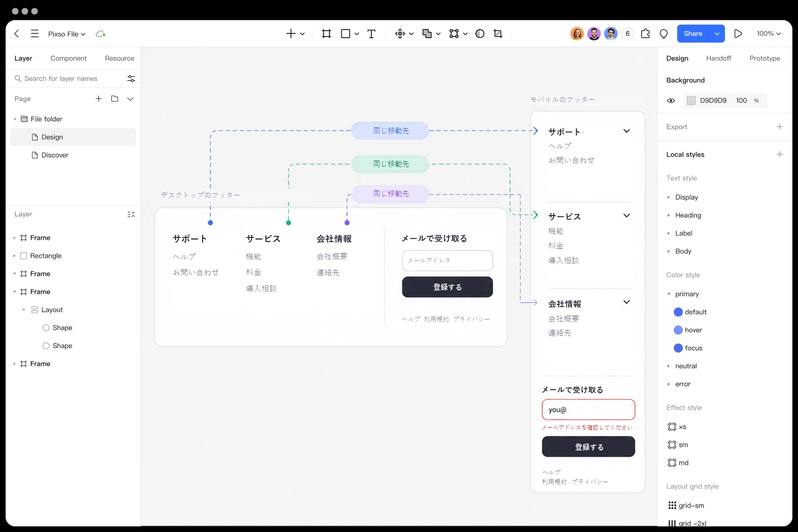Click the blue Share button
798x532 pixels.
693,34
